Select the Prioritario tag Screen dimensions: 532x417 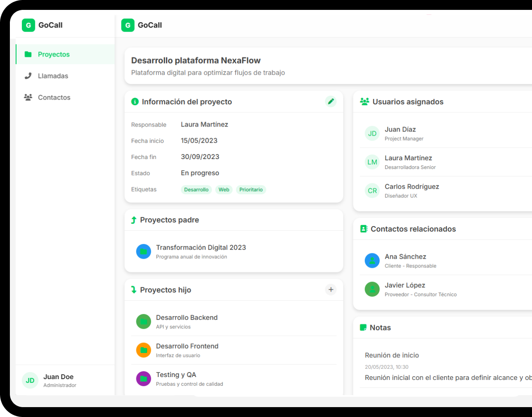(x=251, y=190)
